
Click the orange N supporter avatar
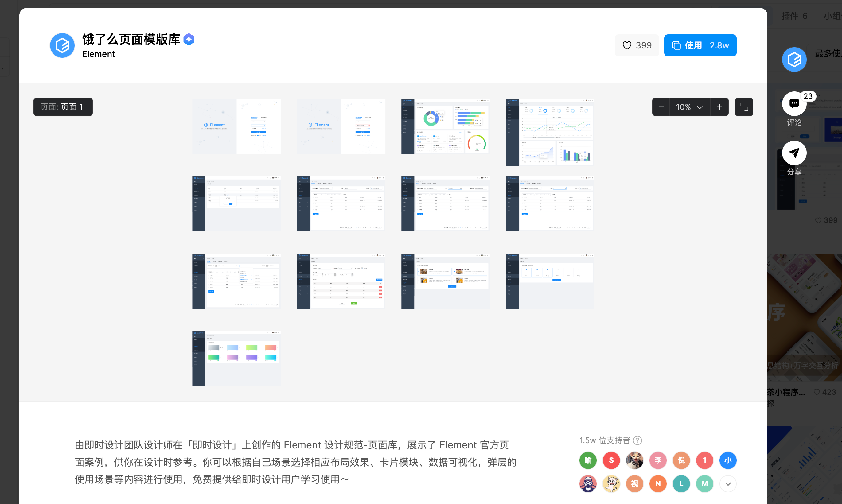pyautogui.click(x=658, y=484)
